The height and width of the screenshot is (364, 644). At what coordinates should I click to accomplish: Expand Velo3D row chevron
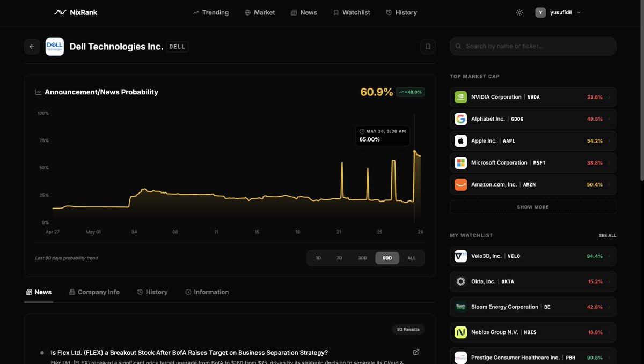click(609, 256)
